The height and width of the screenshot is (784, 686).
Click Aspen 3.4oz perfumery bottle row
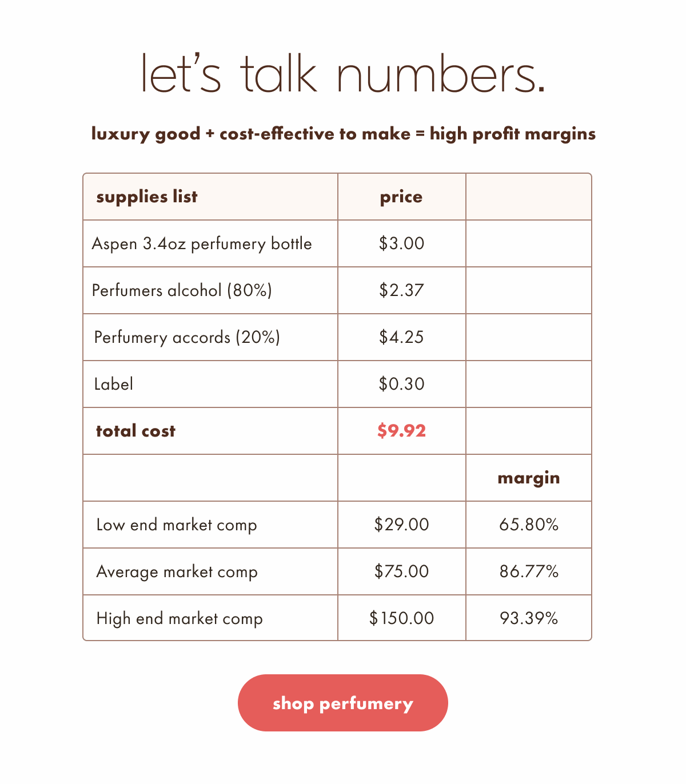202,243
